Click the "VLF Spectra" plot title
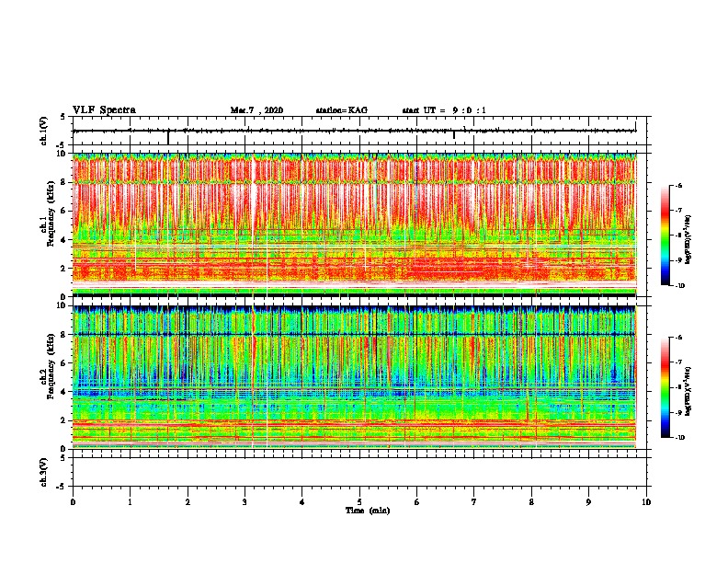This screenshot has width=728, height=563. pos(104,110)
